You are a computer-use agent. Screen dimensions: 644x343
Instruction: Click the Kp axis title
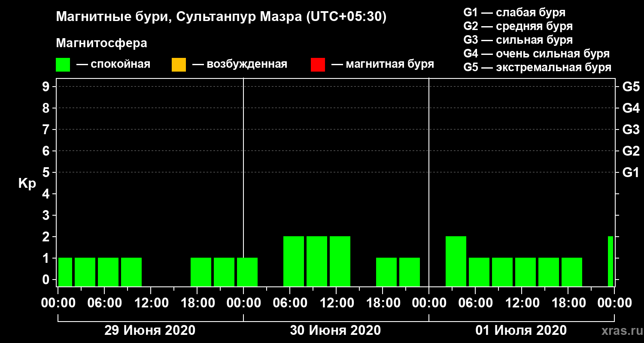coord(27,183)
